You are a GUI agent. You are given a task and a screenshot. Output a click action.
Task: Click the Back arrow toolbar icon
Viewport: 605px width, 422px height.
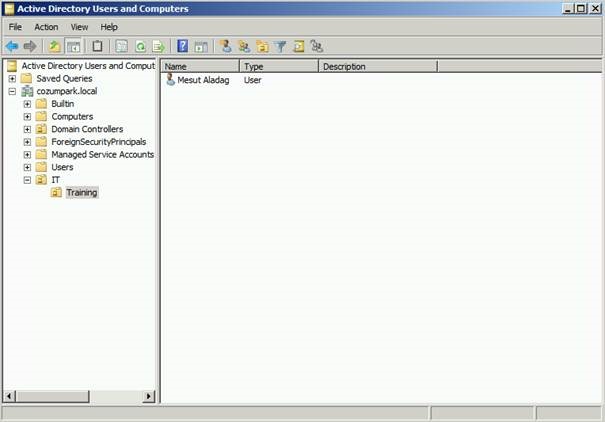(x=12, y=47)
